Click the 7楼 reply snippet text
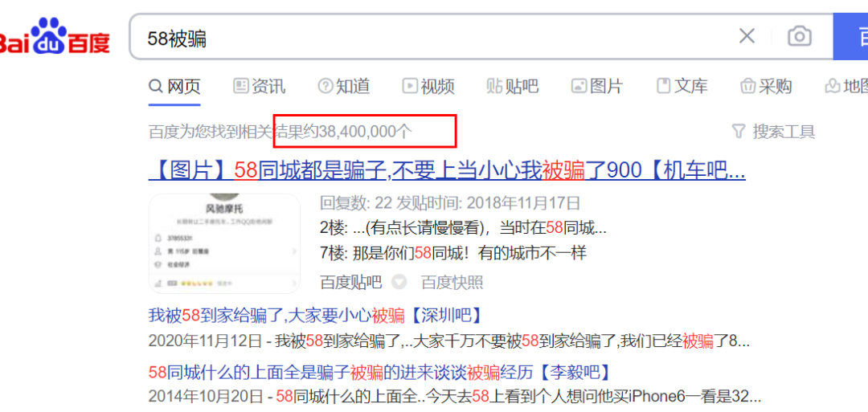This screenshot has width=868, height=412. coord(452,253)
